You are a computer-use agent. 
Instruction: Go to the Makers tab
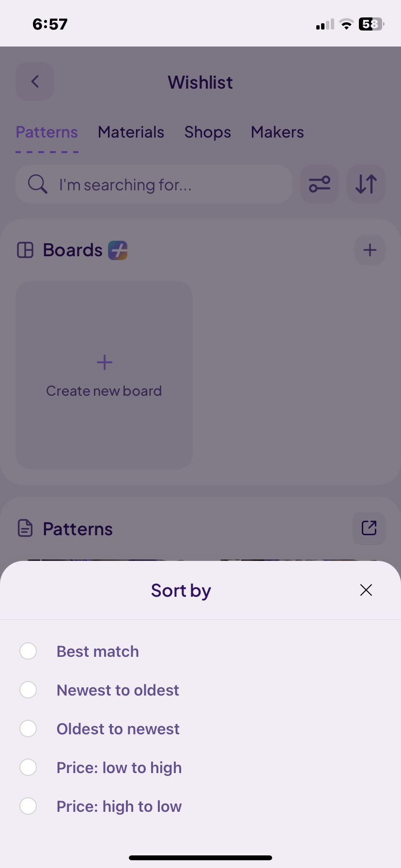(278, 132)
